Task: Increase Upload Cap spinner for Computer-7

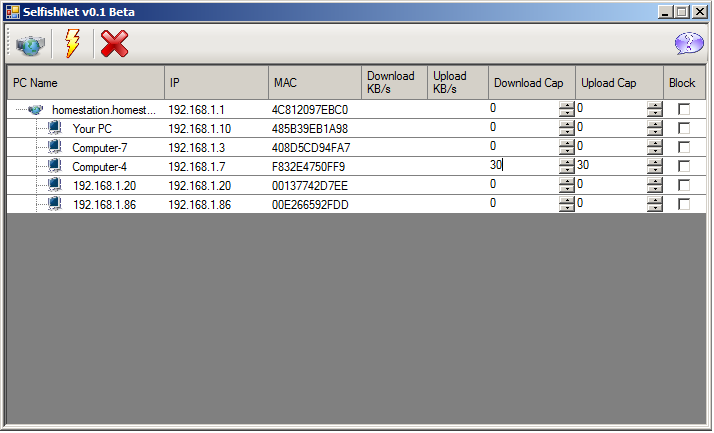Action: click(655, 143)
